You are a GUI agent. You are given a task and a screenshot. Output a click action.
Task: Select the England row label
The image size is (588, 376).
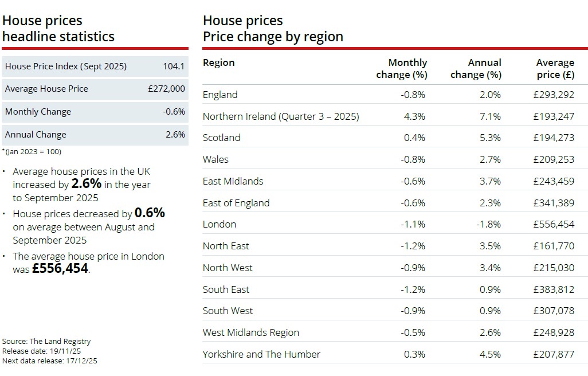220,95
